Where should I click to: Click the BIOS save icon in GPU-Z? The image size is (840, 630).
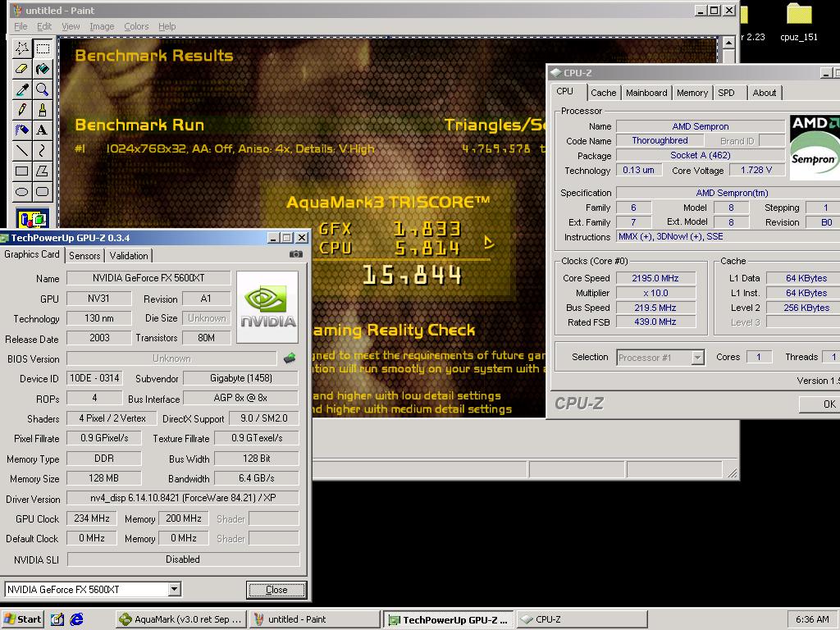pyautogui.click(x=290, y=358)
